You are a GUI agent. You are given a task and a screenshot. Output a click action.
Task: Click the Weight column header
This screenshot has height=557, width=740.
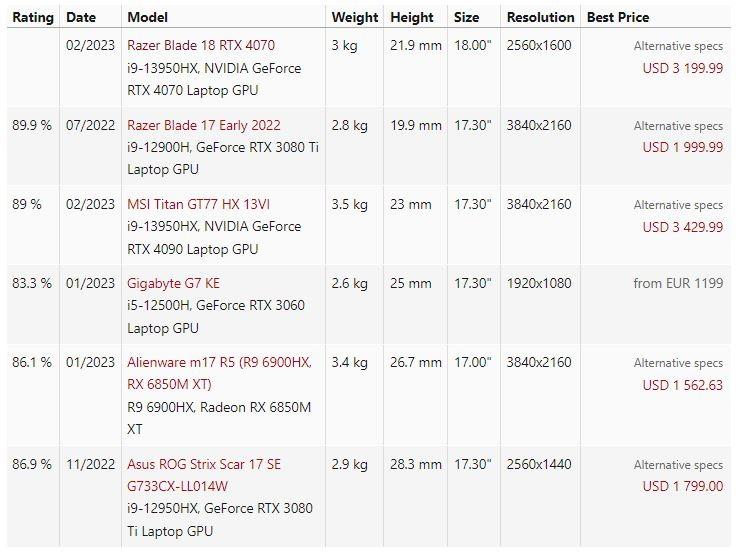355,17
